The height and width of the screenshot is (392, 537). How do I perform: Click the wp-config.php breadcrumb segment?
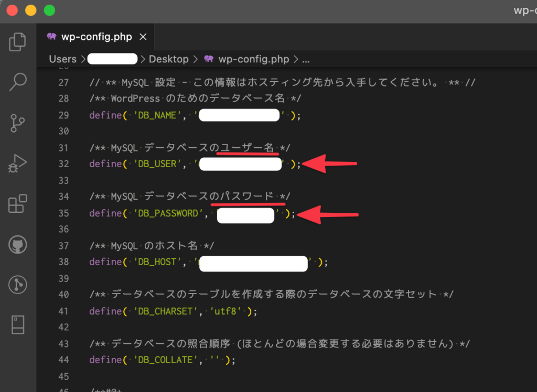click(254, 59)
